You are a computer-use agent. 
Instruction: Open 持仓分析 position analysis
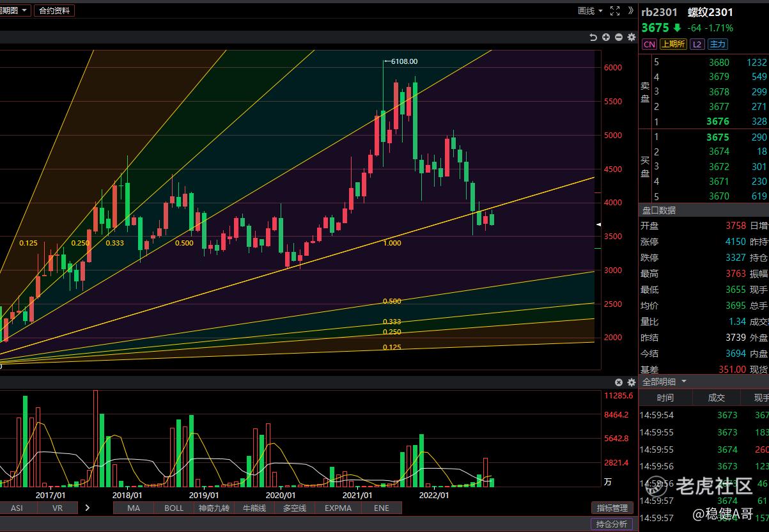(612, 524)
